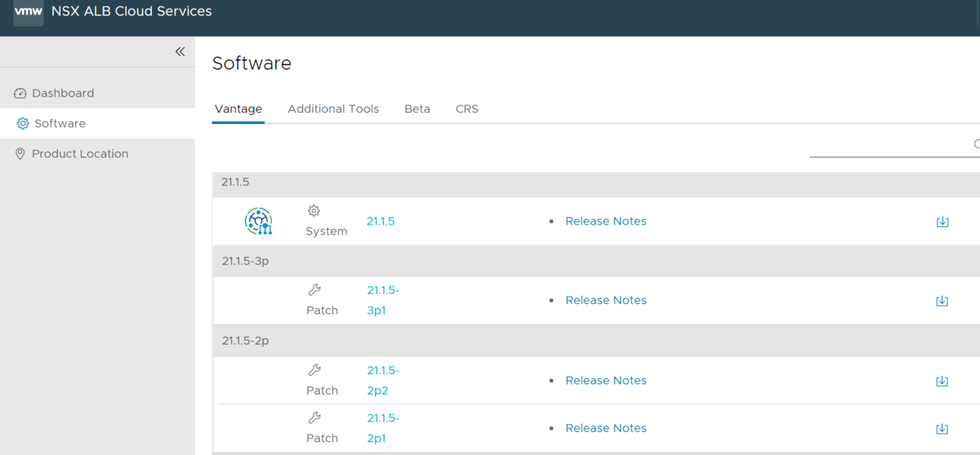Select Software in the sidebar
Image resolution: width=980 pixels, height=455 pixels.
(x=97, y=123)
